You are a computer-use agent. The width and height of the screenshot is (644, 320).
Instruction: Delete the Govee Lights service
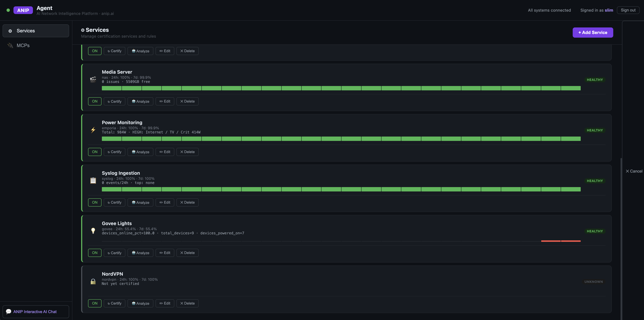188,253
